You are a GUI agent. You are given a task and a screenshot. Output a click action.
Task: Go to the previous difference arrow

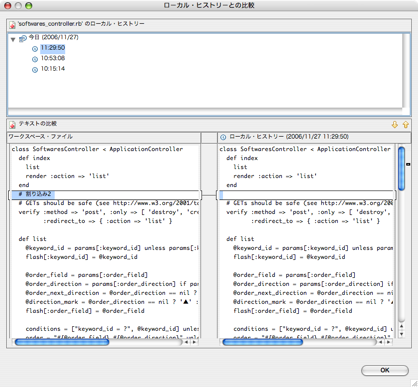tap(405, 125)
